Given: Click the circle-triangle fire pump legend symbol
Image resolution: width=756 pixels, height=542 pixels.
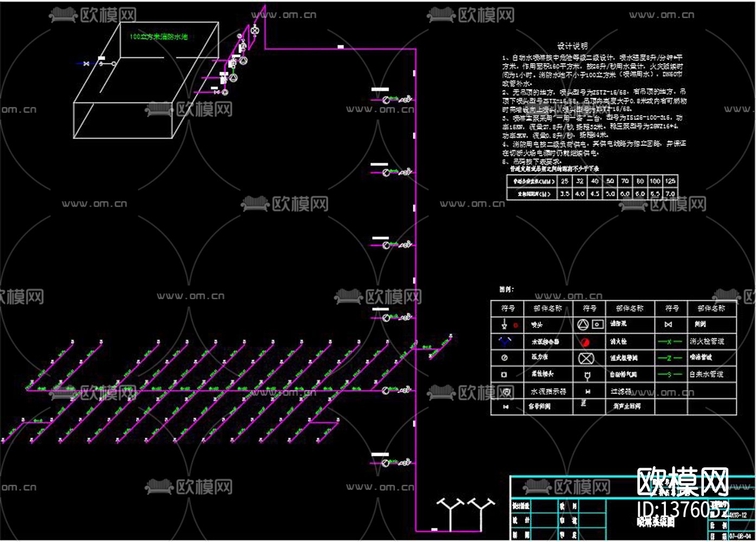Looking at the screenshot, I should [582, 324].
